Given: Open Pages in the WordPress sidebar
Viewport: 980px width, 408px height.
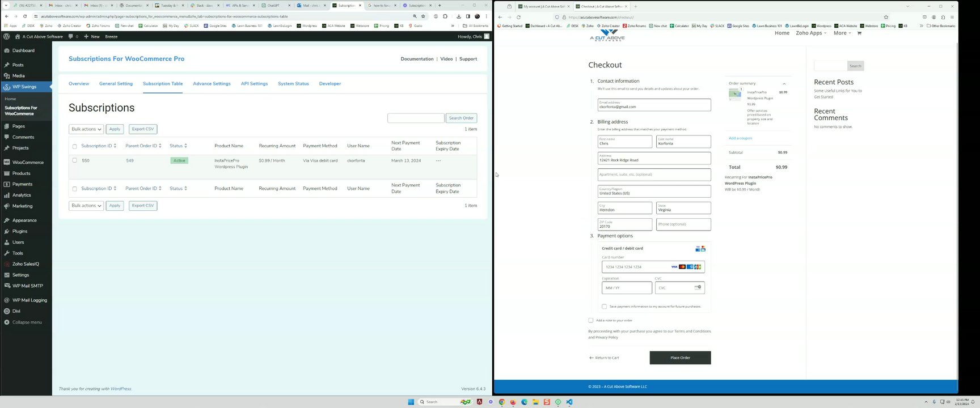Looking at the screenshot, I should tap(19, 126).
